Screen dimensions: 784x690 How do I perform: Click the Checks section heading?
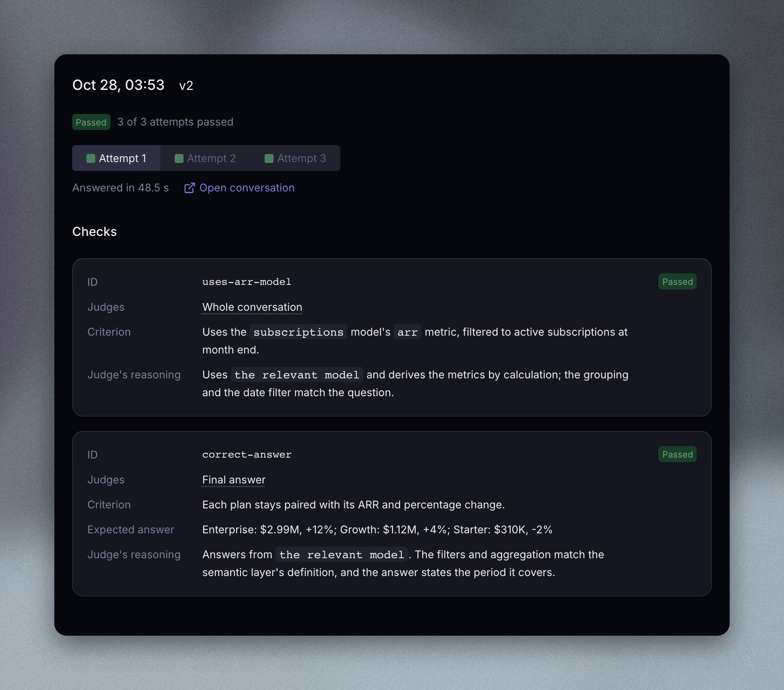click(x=95, y=231)
